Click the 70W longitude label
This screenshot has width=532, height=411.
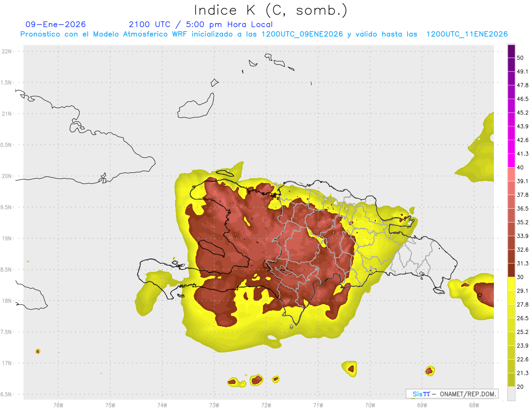click(370, 405)
